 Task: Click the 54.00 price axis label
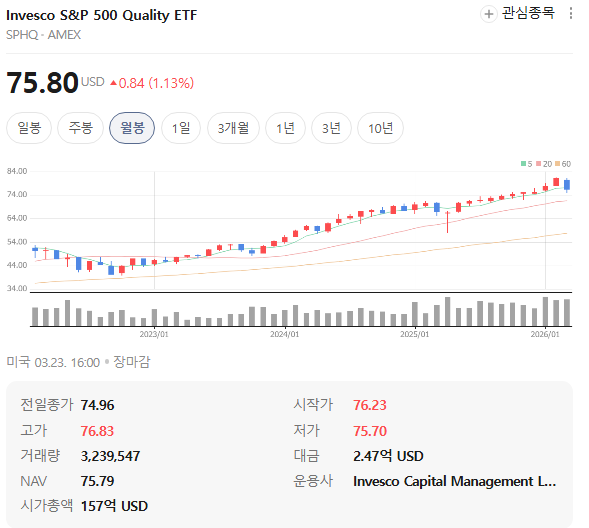point(17,242)
